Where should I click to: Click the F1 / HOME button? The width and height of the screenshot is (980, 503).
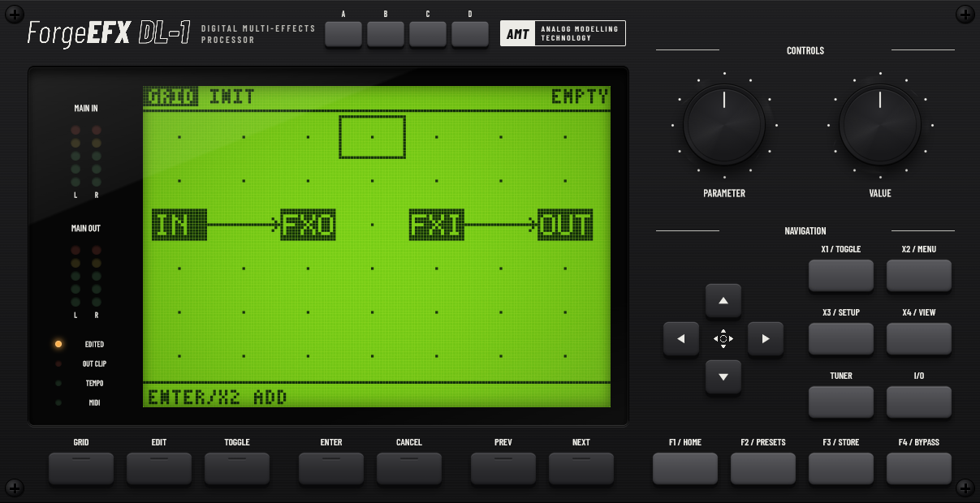pos(685,469)
